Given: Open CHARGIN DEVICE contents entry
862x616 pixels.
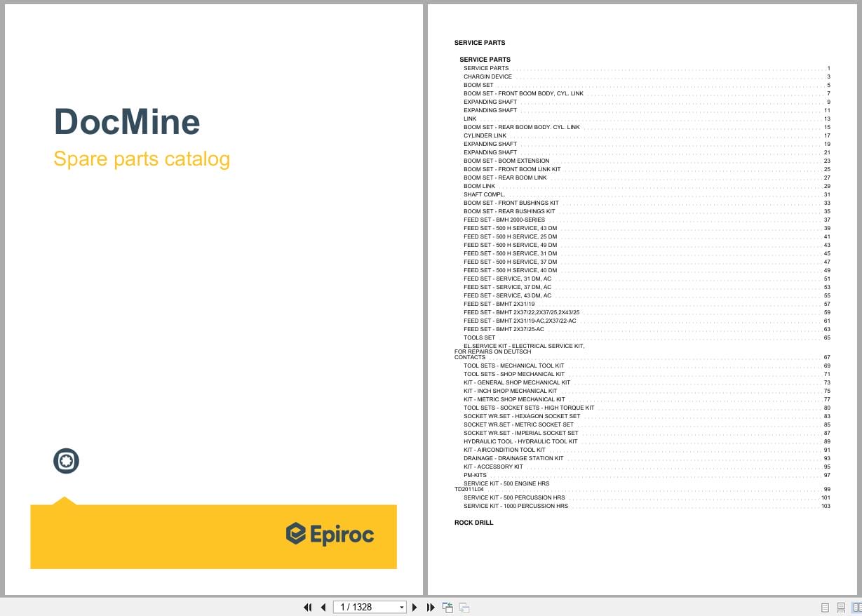Looking at the screenshot, I should click(647, 76).
